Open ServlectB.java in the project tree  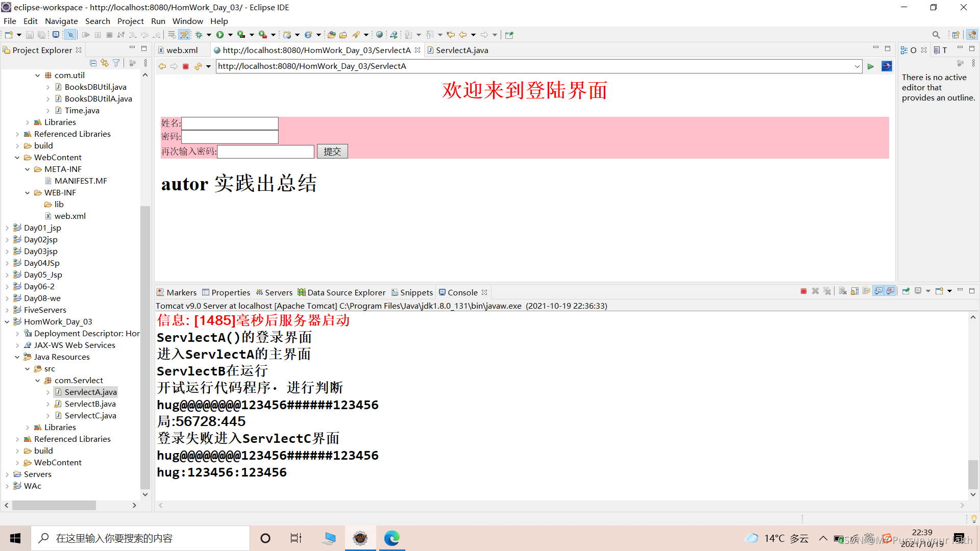point(90,404)
